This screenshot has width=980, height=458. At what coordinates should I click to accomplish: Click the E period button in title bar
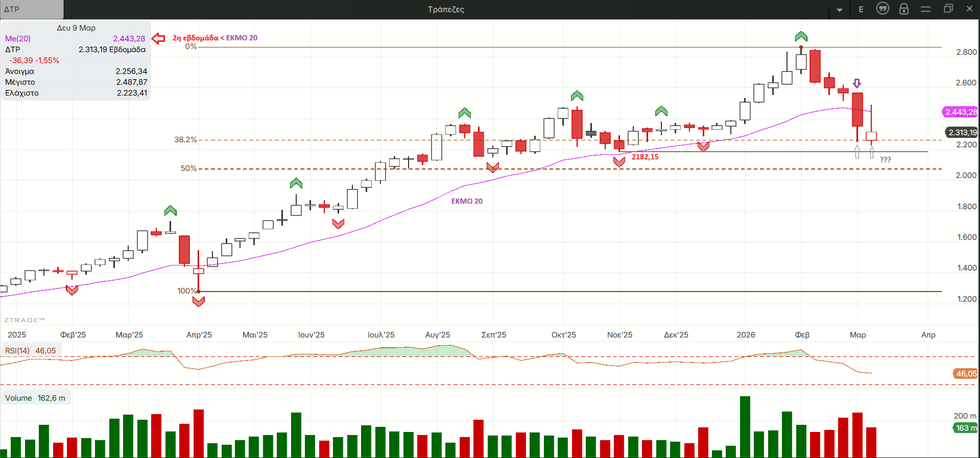(x=861, y=9)
